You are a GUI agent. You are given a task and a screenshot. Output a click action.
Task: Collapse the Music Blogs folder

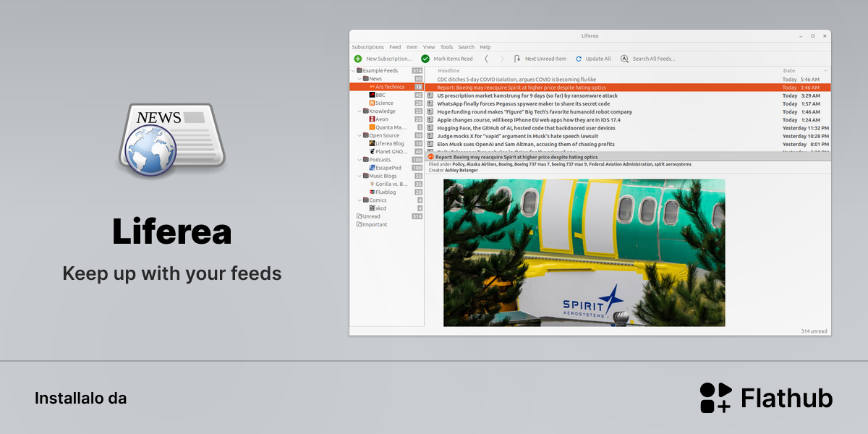coord(360,176)
